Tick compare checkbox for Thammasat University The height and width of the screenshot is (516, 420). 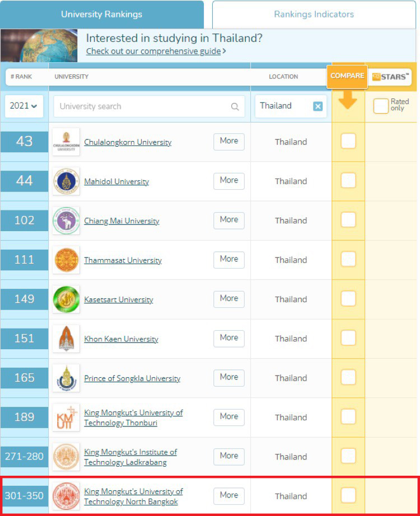click(348, 259)
